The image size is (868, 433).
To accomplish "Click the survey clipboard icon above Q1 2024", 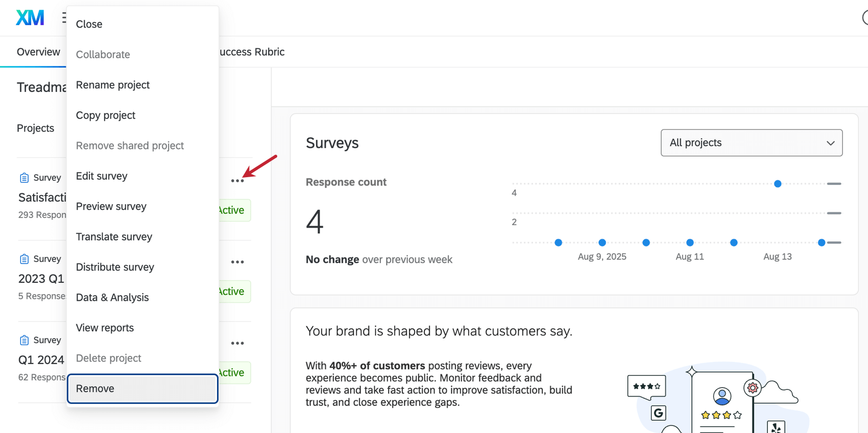I will click(24, 340).
